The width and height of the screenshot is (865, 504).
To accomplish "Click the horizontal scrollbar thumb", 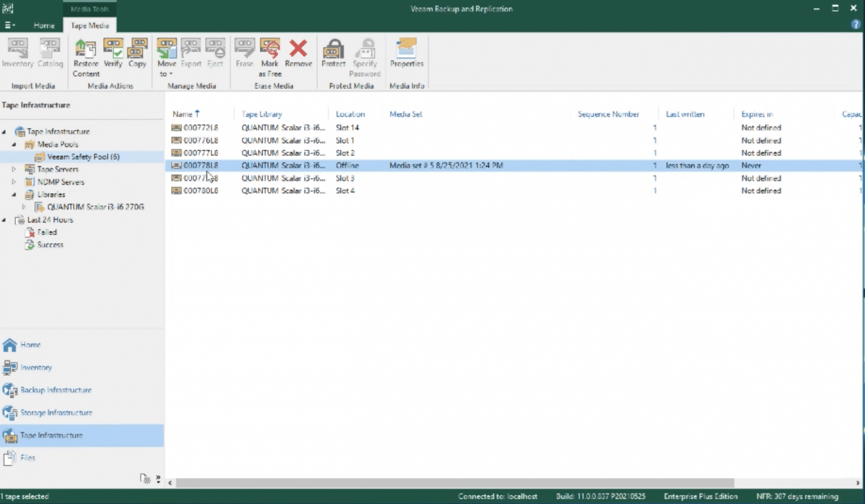I will pyautogui.click(x=455, y=483).
